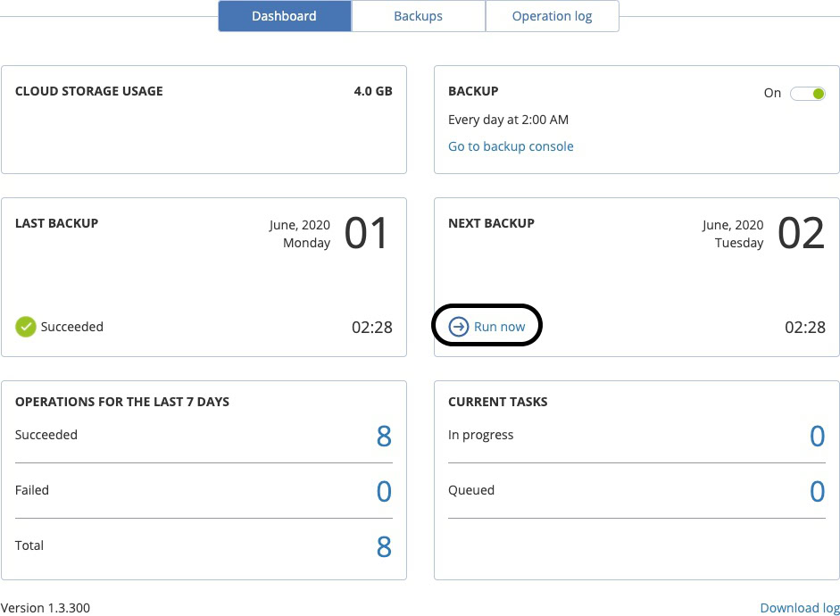The height and width of the screenshot is (616, 840).
Task: Click the In progress tasks counter
Action: [818, 437]
